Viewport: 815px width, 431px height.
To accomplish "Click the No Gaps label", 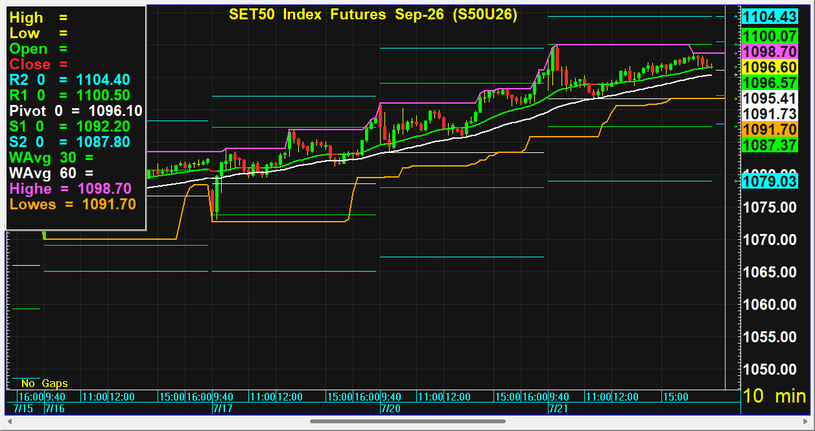I will pyautogui.click(x=44, y=383).
